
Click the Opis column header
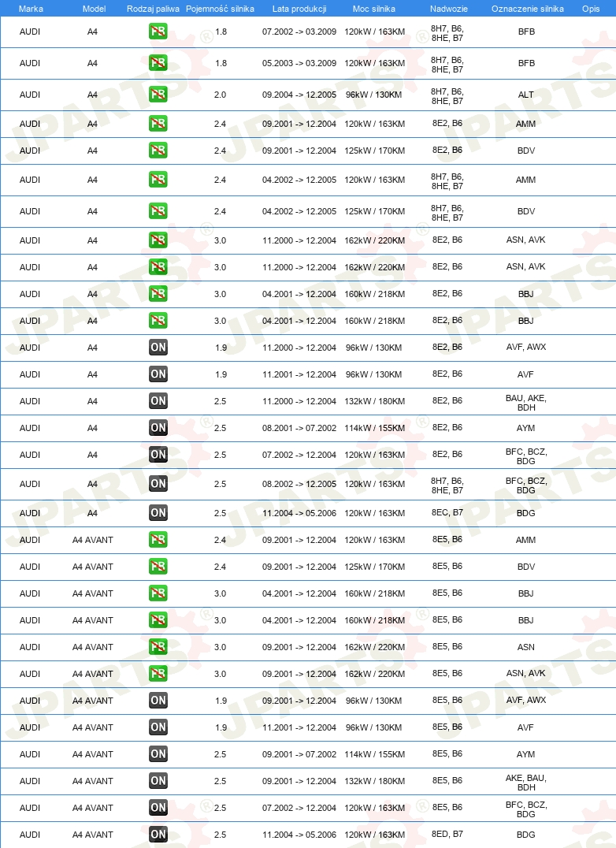pyautogui.click(x=591, y=9)
